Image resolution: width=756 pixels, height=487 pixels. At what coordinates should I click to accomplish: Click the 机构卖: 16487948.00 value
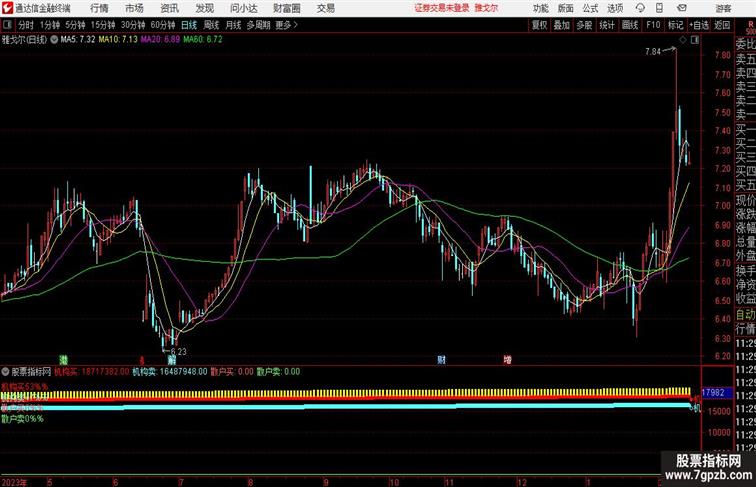pyautogui.click(x=170, y=372)
